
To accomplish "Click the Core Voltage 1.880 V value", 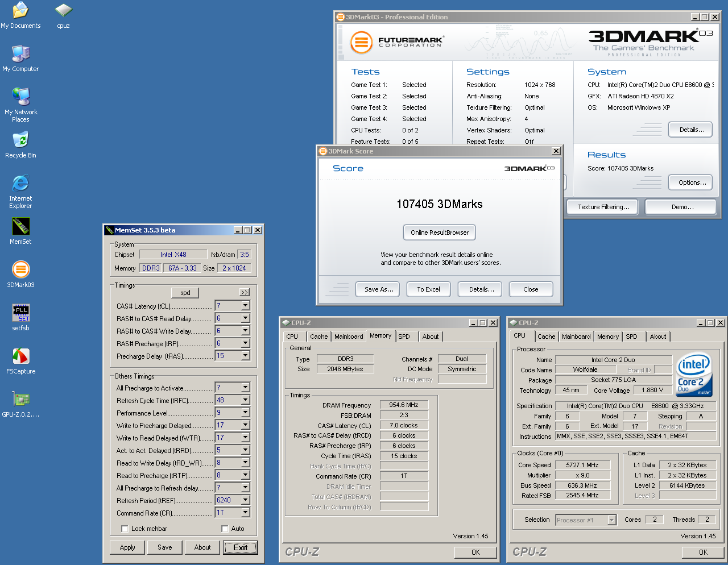I will coord(652,390).
